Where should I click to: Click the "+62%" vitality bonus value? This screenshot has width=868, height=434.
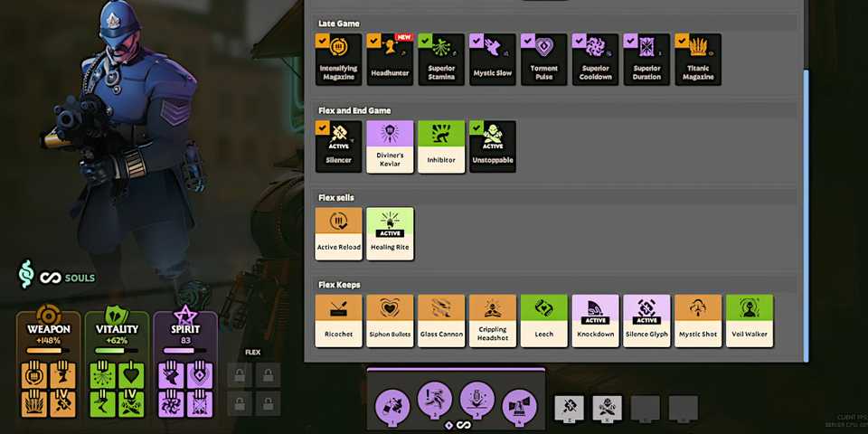pyautogui.click(x=117, y=341)
